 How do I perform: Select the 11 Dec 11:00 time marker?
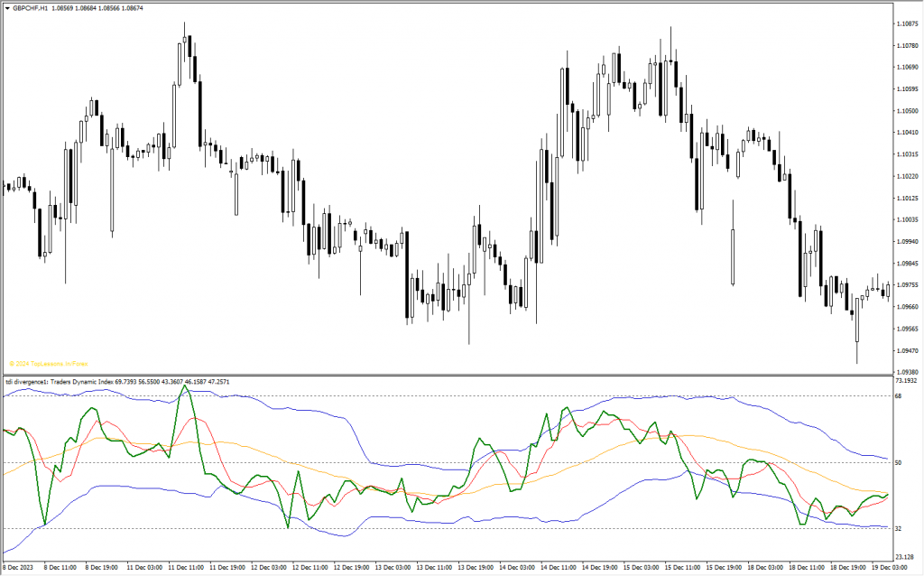(188, 569)
